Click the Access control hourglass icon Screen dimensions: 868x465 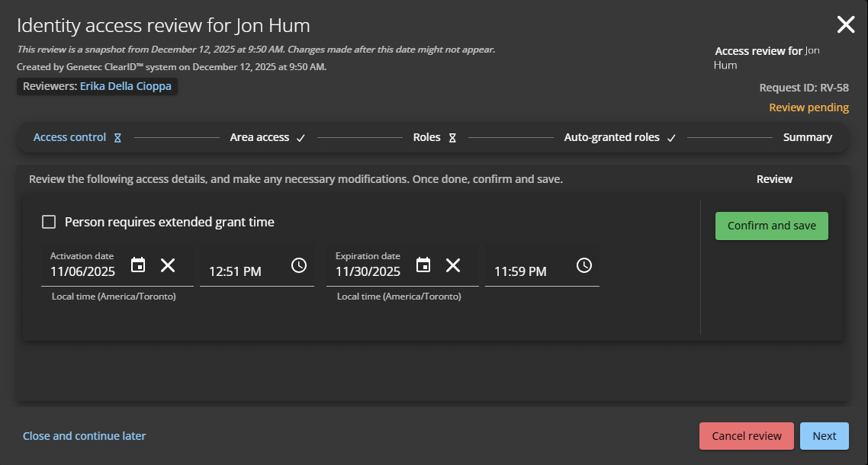(117, 138)
